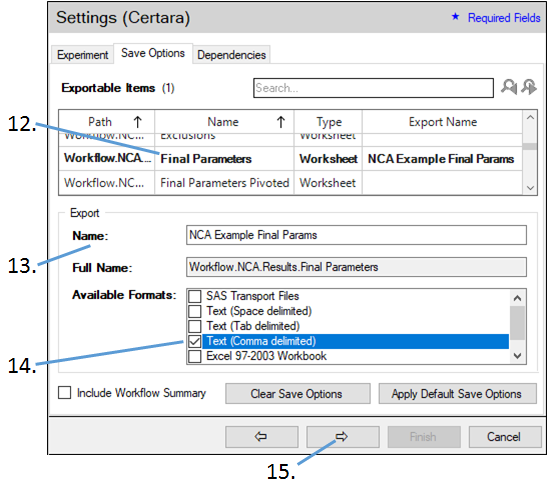Click the back arrow navigation button
Viewport: 548px width, 488px height.
point(261,437)
